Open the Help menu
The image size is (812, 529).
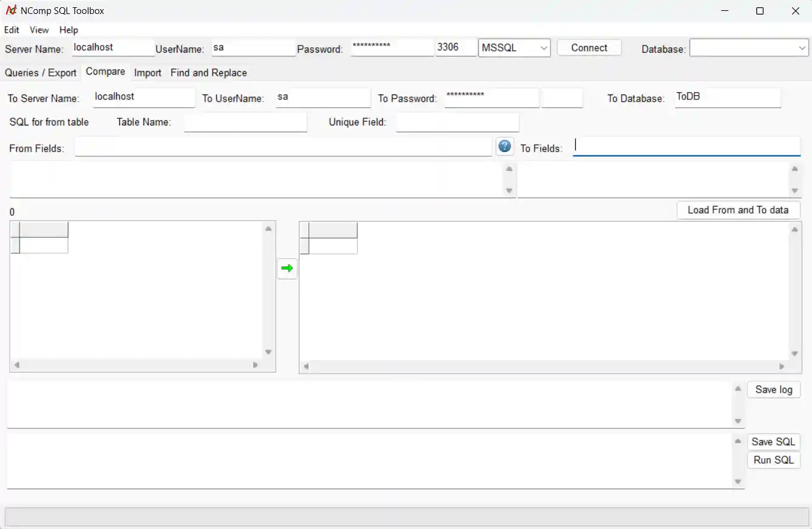[68, 30]
